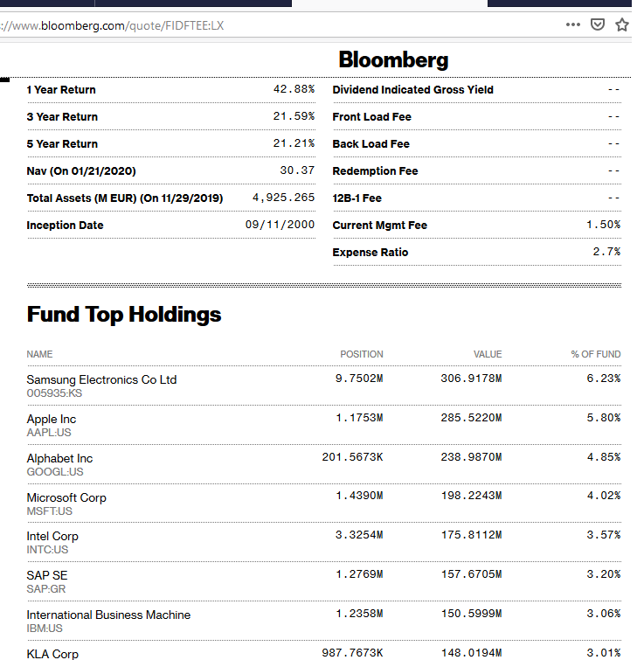Viewport: 644px width, 660px height.
Task: Save the page to Pocket
Action: click(598, 24)
